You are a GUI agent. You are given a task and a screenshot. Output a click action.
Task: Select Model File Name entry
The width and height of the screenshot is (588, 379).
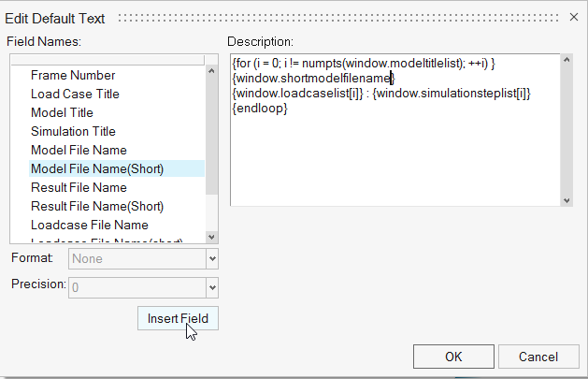coord(79,150)
